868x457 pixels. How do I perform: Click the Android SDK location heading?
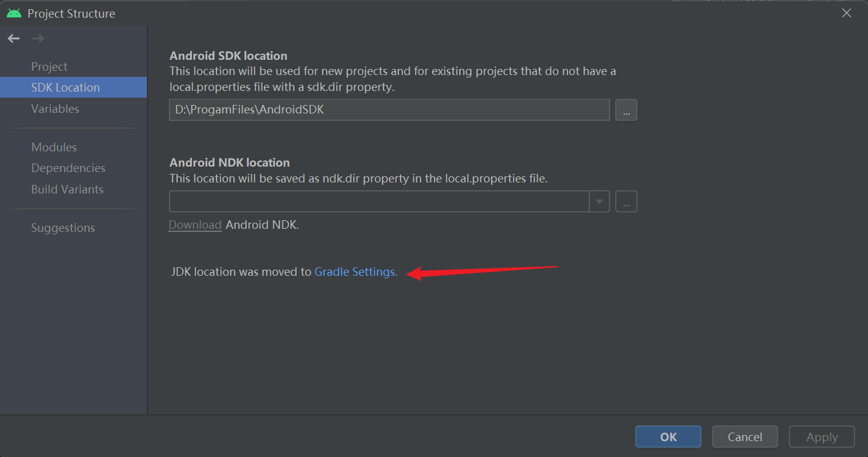[229, 56]
